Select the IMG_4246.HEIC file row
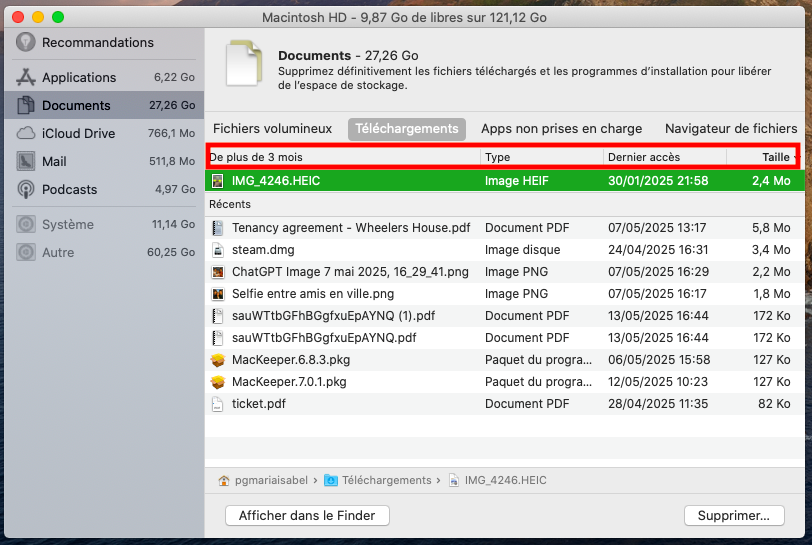This screenshot has width=812, height=545. point(505,181)
